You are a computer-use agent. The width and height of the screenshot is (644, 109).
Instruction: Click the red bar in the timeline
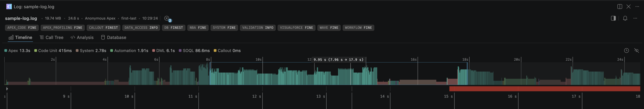(x=545, y=89)
